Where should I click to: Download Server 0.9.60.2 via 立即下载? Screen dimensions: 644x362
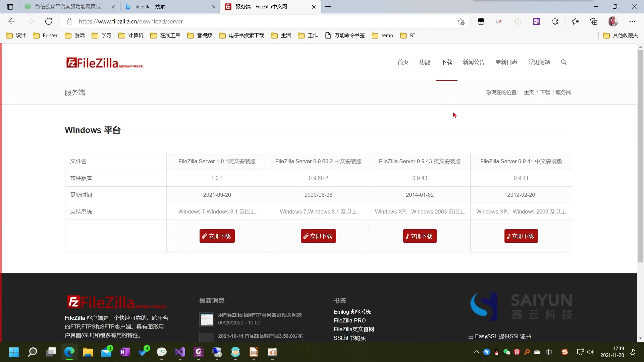click(x=318, y=236)
